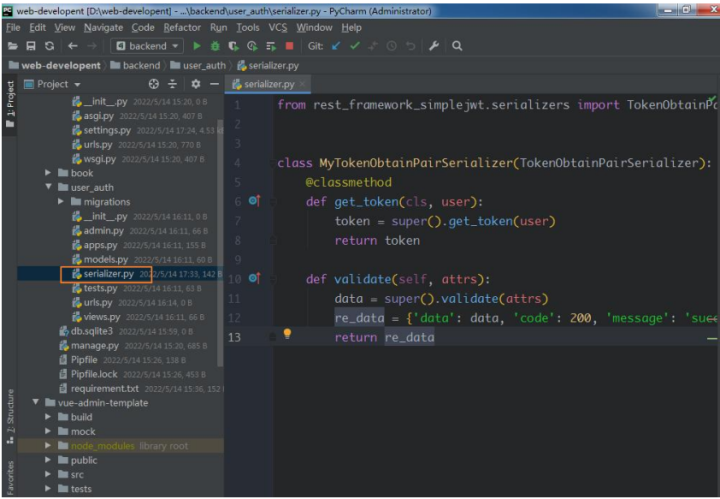The image size is (720, 499).
Task: Expand the migrations folder
Action: [x=61, y=201]
